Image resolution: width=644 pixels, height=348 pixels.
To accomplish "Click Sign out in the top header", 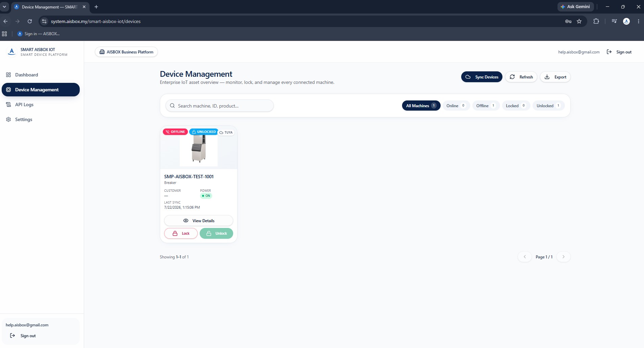I will (619, 52).
